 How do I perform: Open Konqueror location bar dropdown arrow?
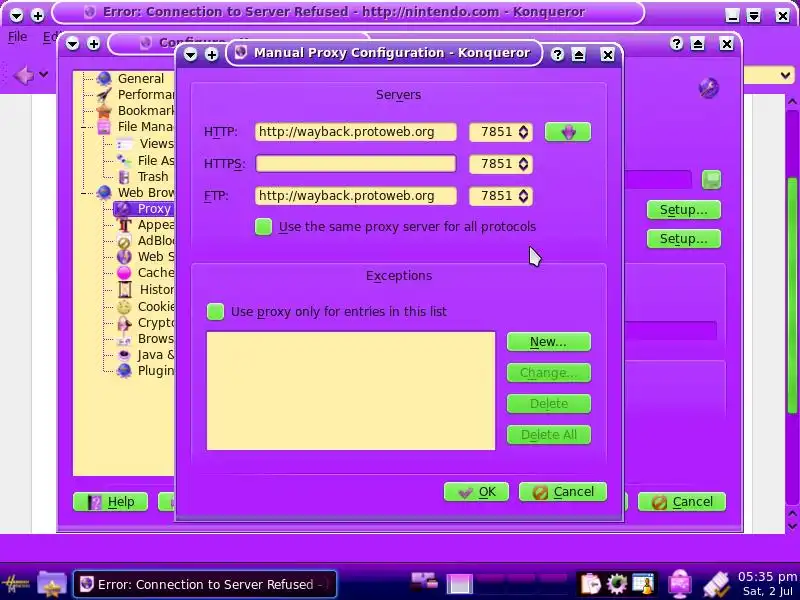[x=785, y=76]
